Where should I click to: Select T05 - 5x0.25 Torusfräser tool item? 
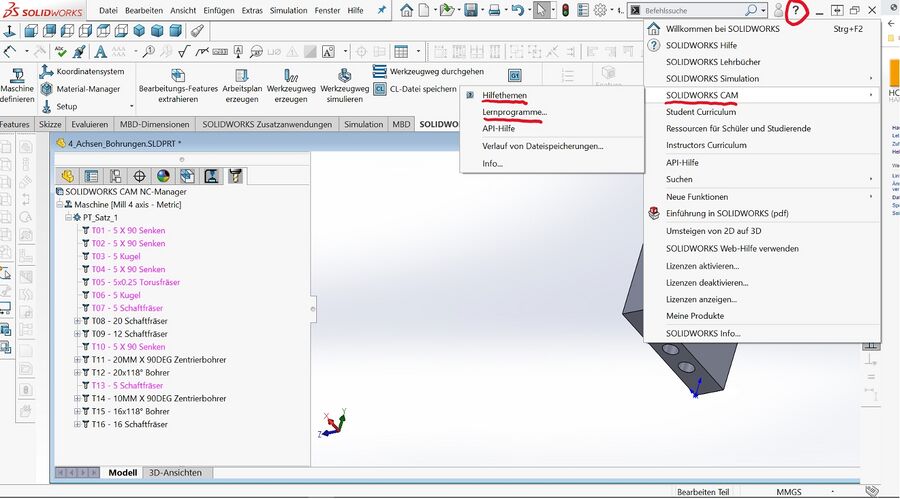pyautogui.click(x=135, y=282)
